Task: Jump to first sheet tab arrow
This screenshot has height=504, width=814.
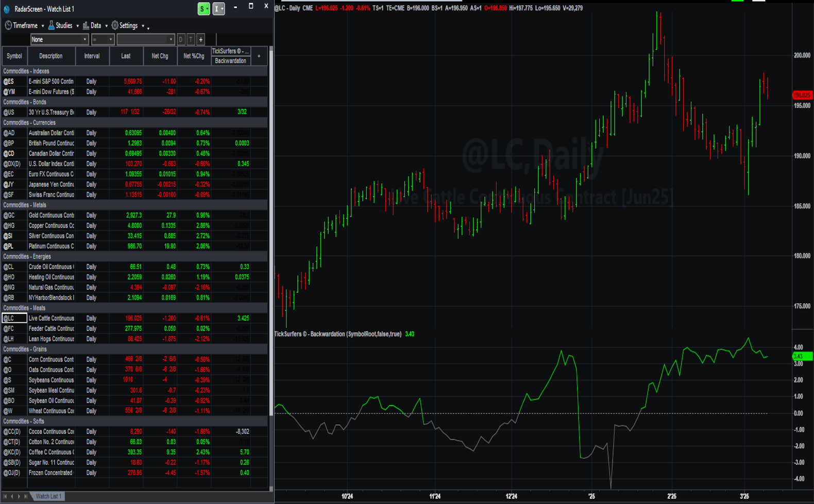Action: 6,496
